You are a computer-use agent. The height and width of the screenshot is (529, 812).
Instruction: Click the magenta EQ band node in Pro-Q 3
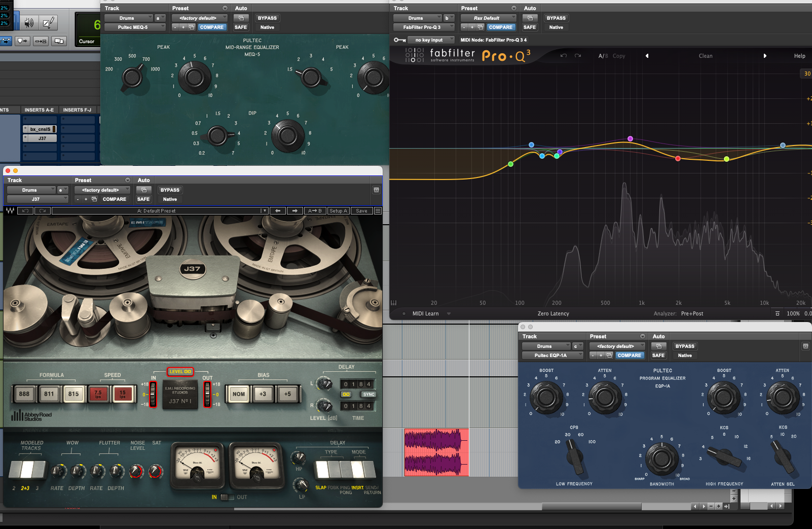pos(630,138)
